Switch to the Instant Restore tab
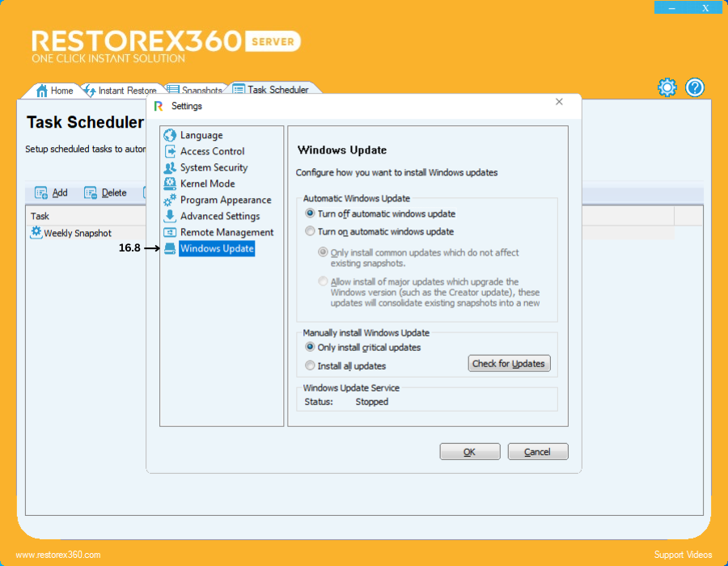Screen dimensions: 728x566 (121, 91)
